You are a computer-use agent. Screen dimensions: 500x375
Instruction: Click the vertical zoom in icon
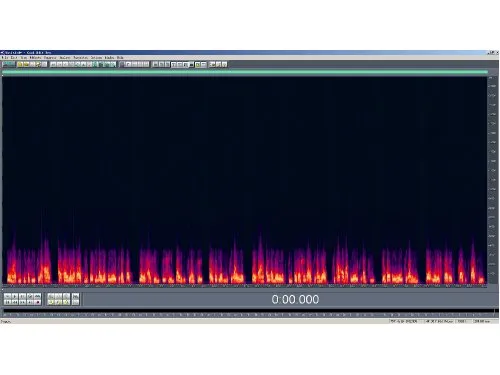(76, 296)
